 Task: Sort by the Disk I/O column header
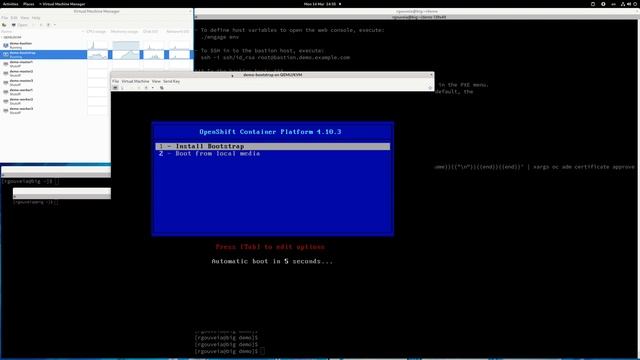[x=151, y=31]
